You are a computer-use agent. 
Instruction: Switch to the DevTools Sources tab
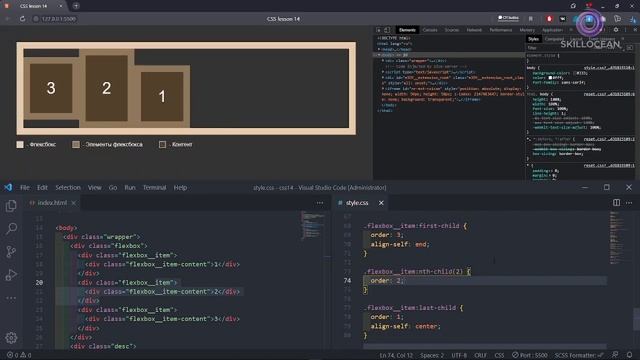pyautogui.click(x=451, y=30)
